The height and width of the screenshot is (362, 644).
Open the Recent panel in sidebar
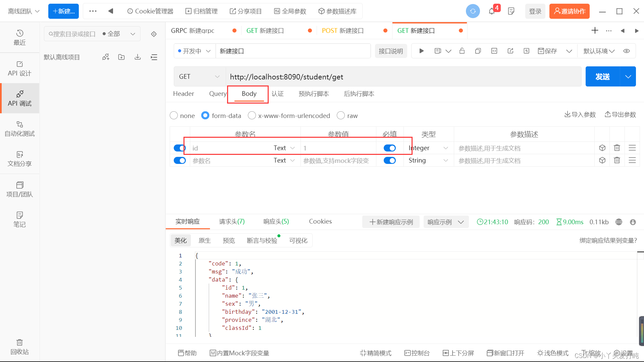(x=19, y=37)
